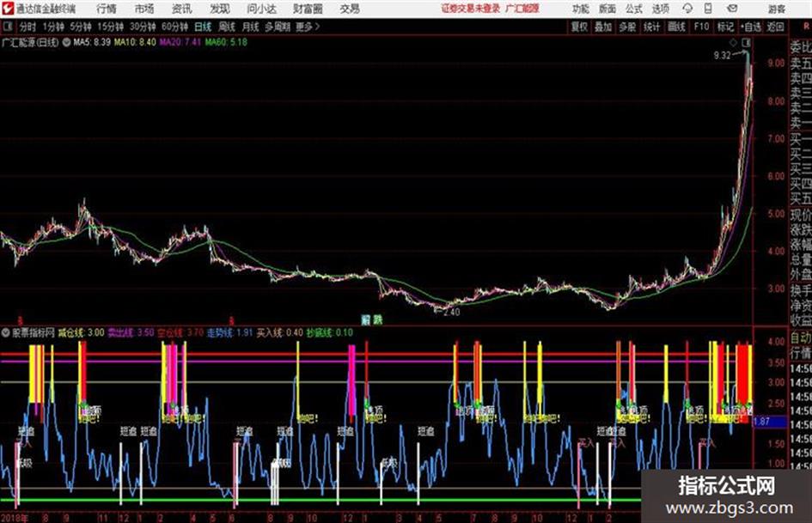Click the MA20: 7.41 label
This screenshot has width=812, height=523.
click(x=180, y=42)
